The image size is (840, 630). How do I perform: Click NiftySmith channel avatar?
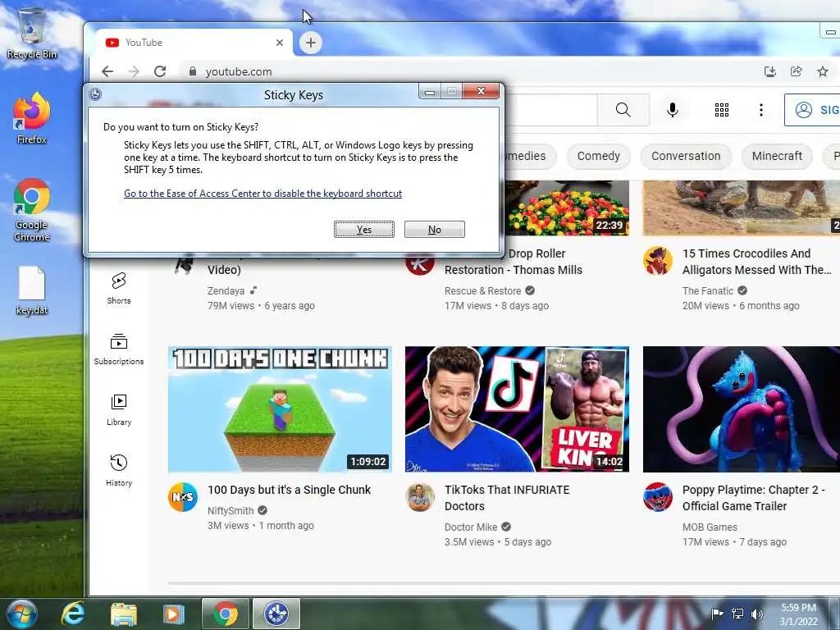tap(183, 497)
